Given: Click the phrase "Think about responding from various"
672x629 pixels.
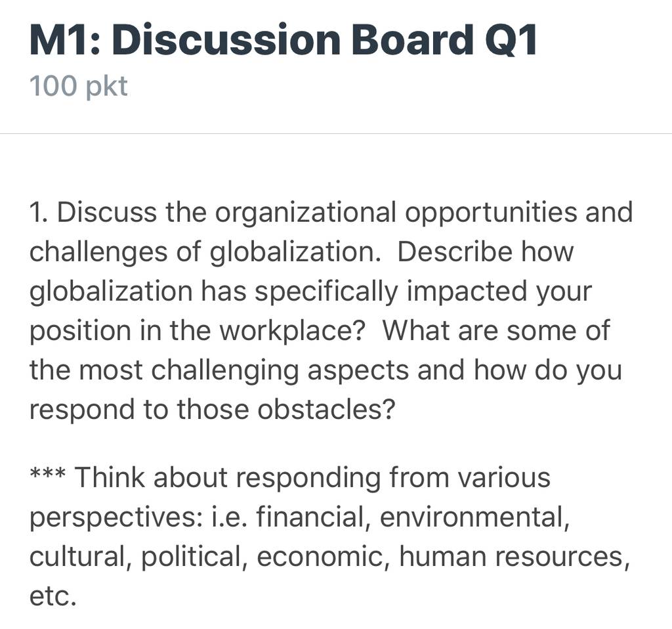Looking at the screenshot, I should pyautogui.click(x=312, y=477).
